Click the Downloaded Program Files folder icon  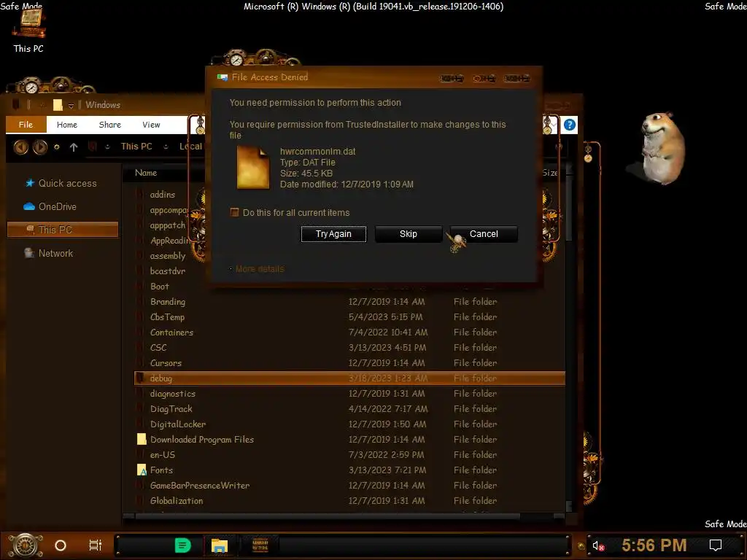tap(142, 440)
